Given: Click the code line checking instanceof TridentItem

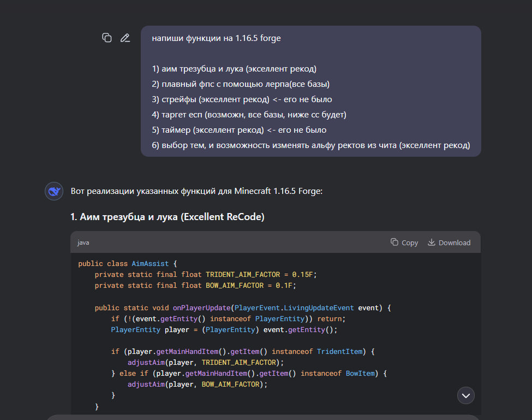Looking at the screenshot, I should 243,351.
